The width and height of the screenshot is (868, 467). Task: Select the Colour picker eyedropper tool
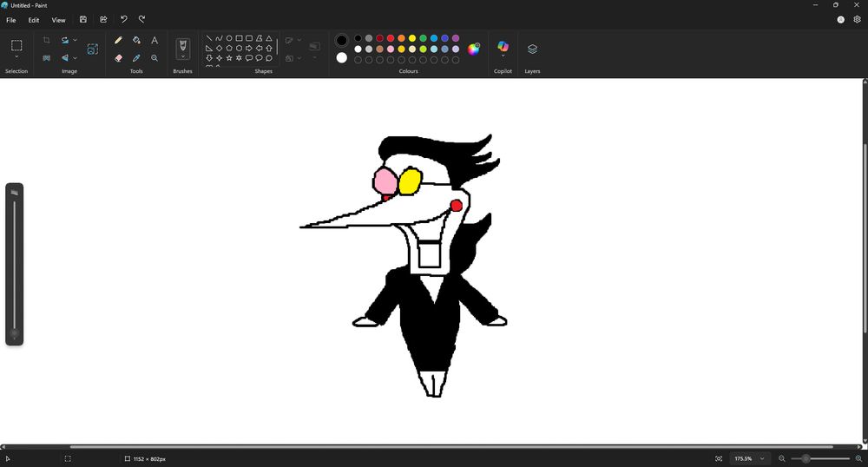pos(136,58)
